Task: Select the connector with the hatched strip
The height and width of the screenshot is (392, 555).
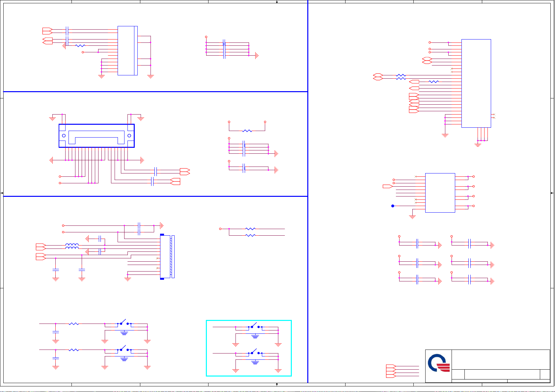Action: pos(167,256)
